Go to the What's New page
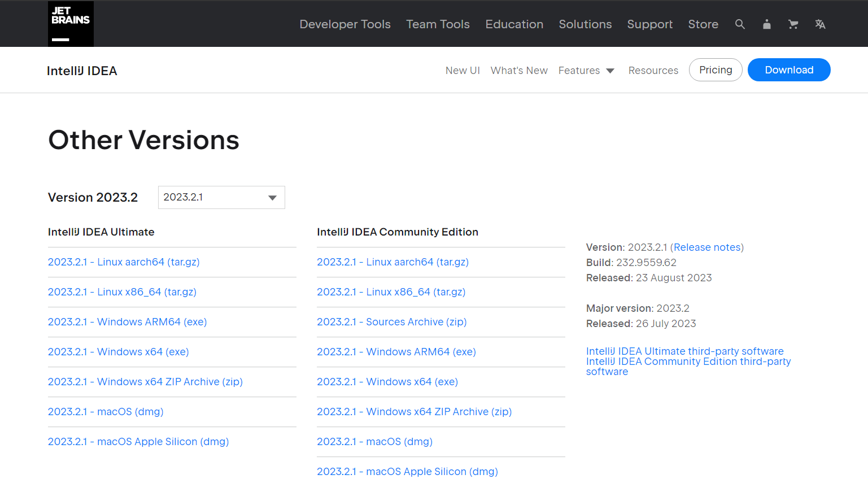868x492 pixels. (x=519, y=71)
